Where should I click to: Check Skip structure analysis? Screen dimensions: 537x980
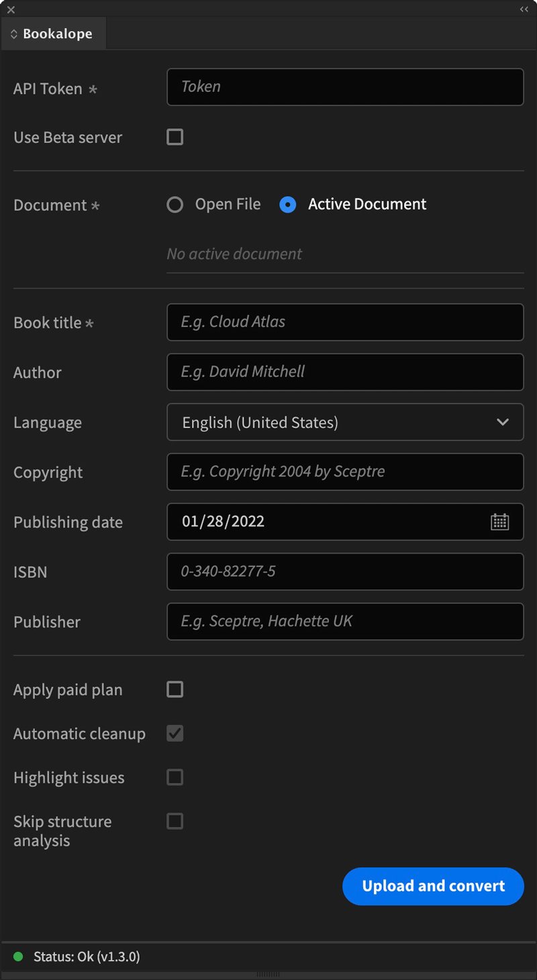click(x=175, y=821)
